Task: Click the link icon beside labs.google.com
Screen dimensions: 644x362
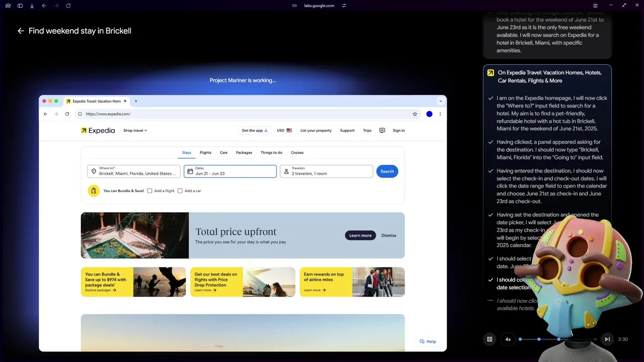Action: [294, 6]
